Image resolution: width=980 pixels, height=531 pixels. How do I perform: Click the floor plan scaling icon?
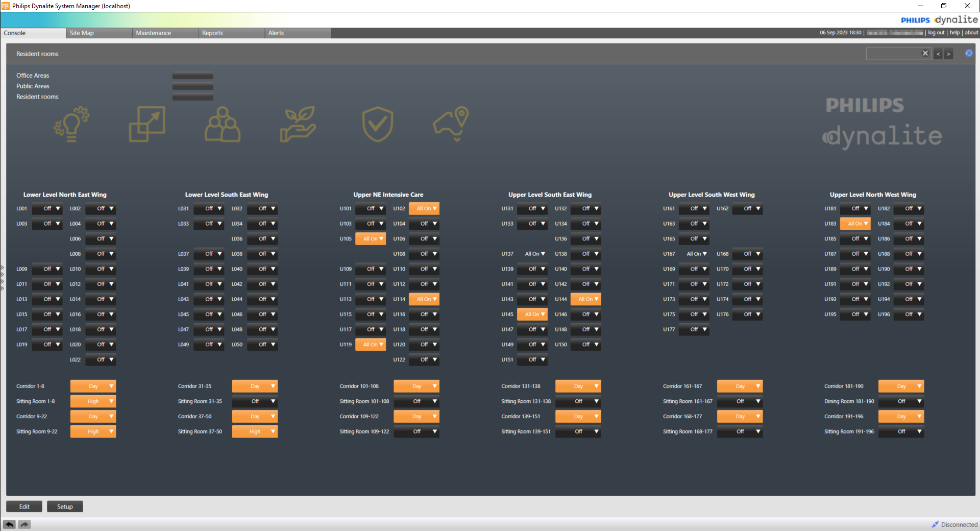[x=147, y=124]
